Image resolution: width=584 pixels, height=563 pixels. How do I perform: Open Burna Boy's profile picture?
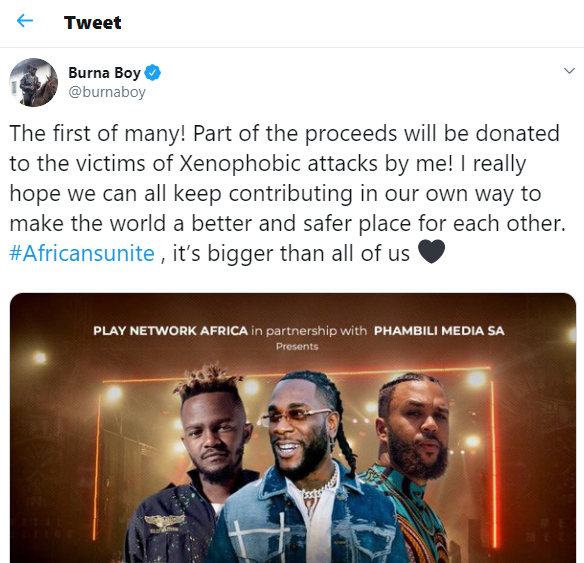[x=34, y=82]
